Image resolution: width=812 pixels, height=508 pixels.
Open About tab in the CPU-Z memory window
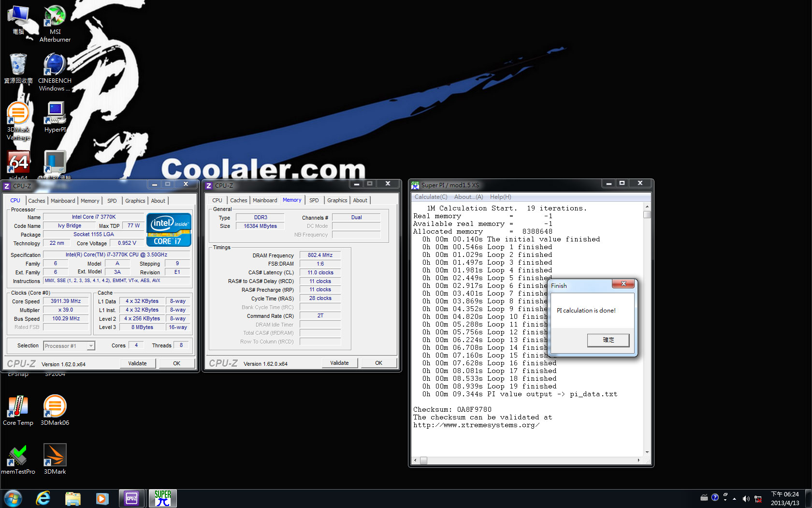(x=360, y=200)
